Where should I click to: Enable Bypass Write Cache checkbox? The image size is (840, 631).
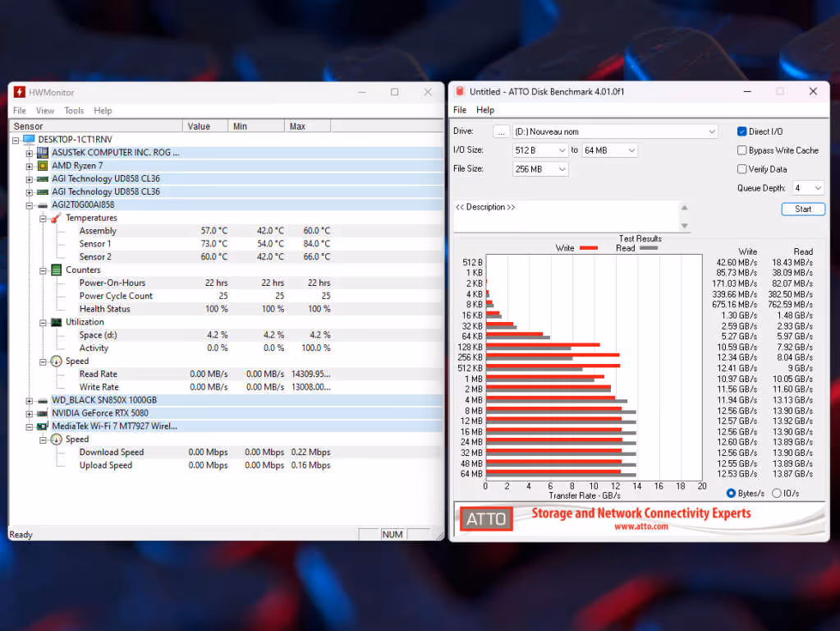(x=742, y=150)
